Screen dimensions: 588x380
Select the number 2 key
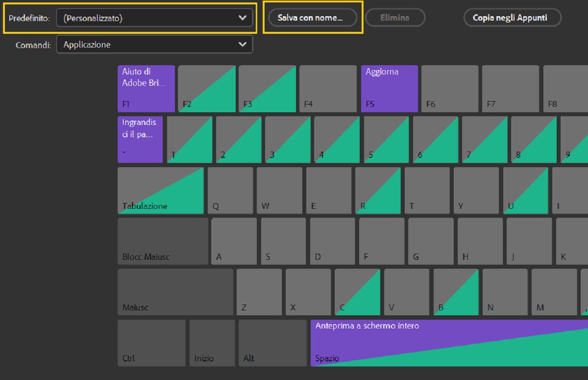pyautogui.click(x=239, y=140)
